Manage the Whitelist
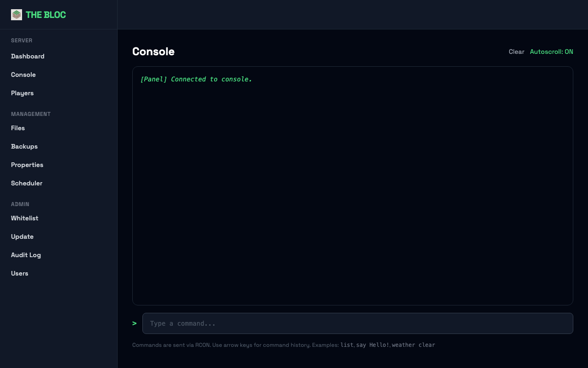The width and height of the screenshot is (588, 368). (x=24, y=218)
